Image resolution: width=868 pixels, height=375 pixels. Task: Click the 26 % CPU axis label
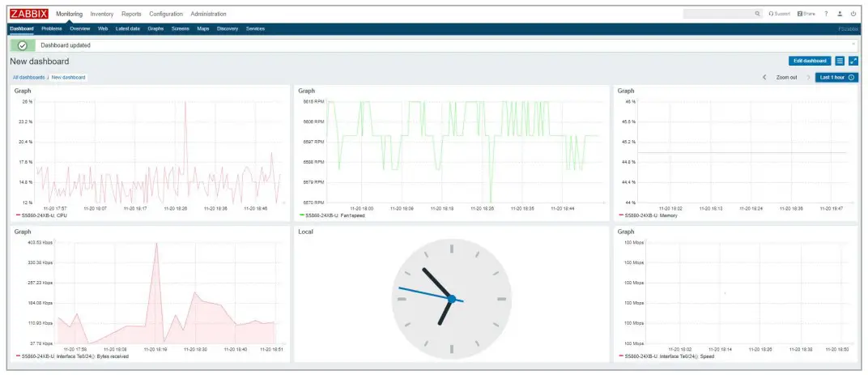click(28, 102)
